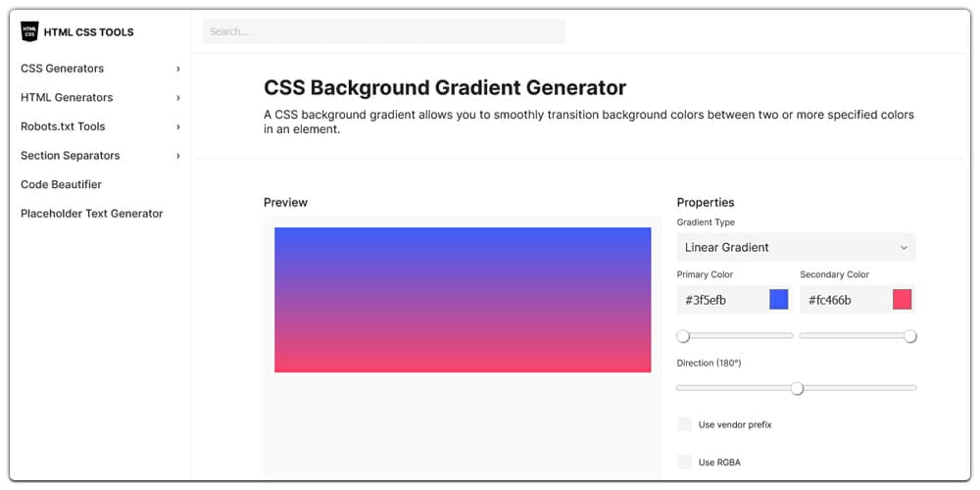The height and width of the screenshot is (490, 980).
Task: Click the HTML CSS Tools logo icon
Action: click(x=29, y=31)
